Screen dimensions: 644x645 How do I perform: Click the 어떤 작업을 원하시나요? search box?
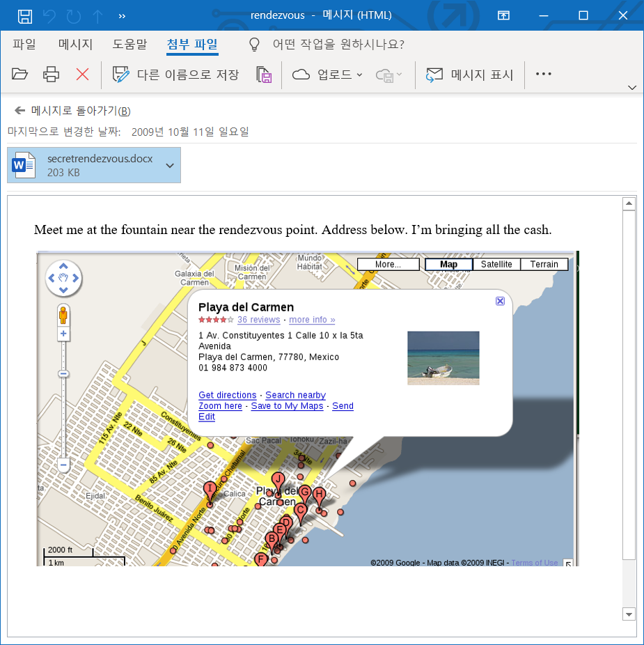click(338, 44)
